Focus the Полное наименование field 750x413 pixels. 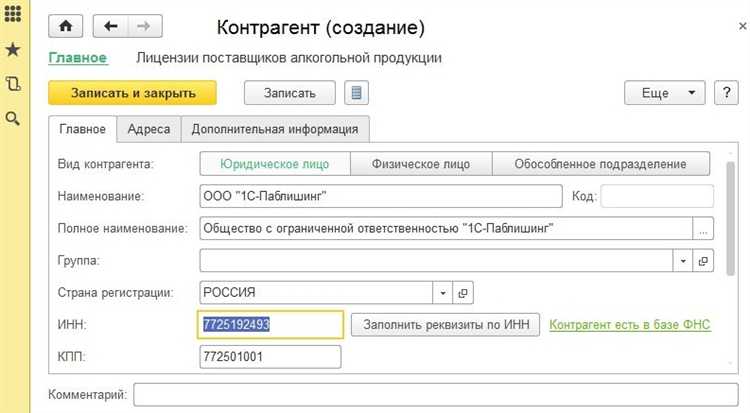click(446, 229)
